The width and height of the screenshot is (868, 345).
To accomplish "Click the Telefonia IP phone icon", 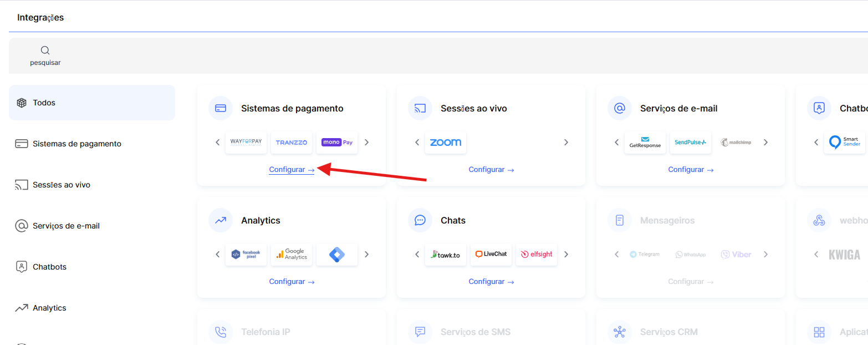I will pos(221,332).
